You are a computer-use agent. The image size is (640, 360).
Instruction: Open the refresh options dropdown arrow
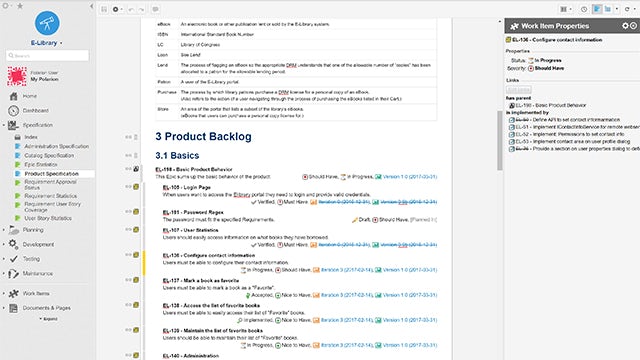tap(634, 9)
